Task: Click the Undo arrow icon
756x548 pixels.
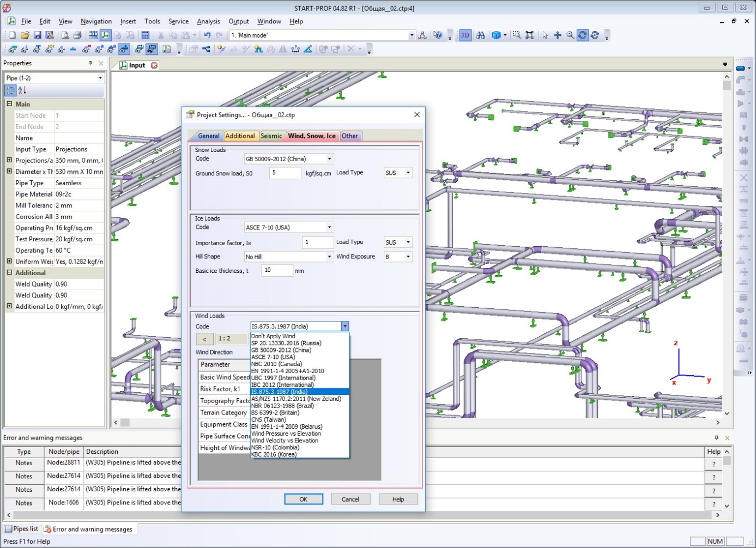Action: [207, 35]
